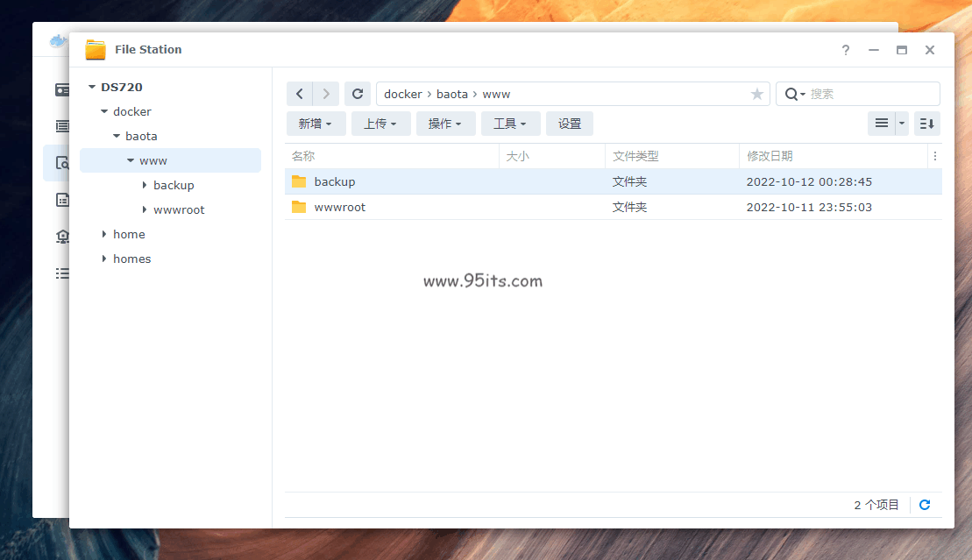Select DS720 in the folder tree
The height and width of the screenshot is (560, 972).
click(122, 88)
